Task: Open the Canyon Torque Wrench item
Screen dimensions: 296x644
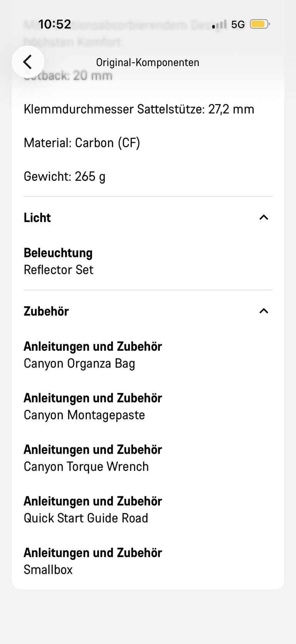Action: coord(86,467)
